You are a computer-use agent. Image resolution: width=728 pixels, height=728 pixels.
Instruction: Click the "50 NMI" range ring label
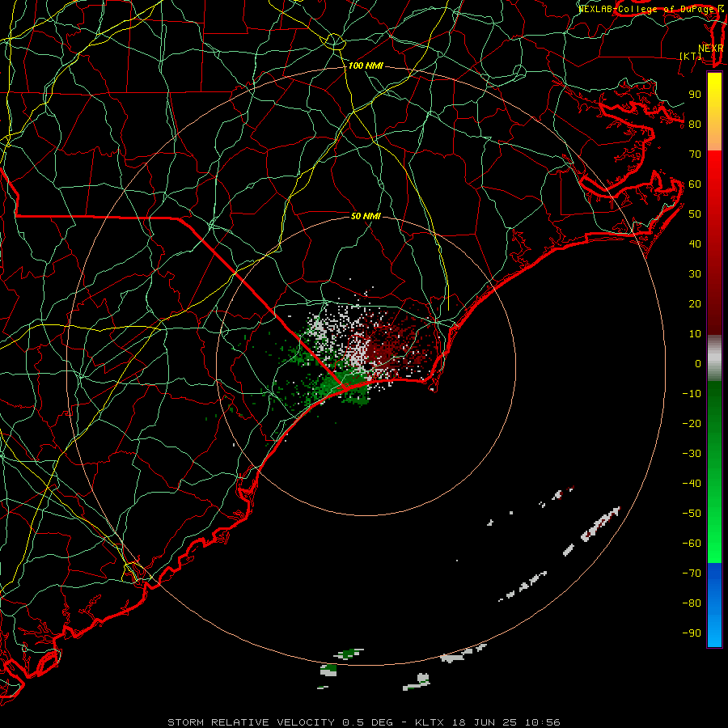point(366,216)
